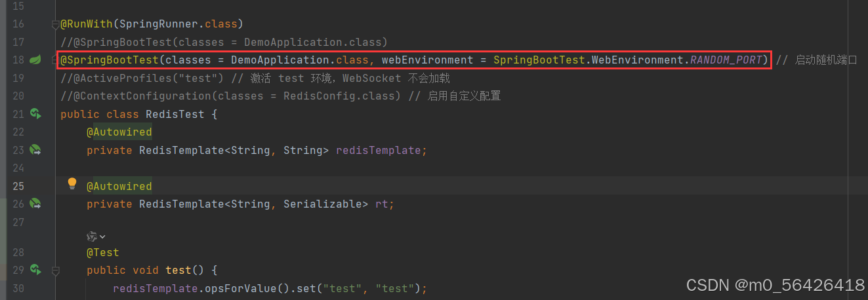Click the CSDN @m0_56426418 watermark
The image size is (868, 300).
[x=775, y=286]
